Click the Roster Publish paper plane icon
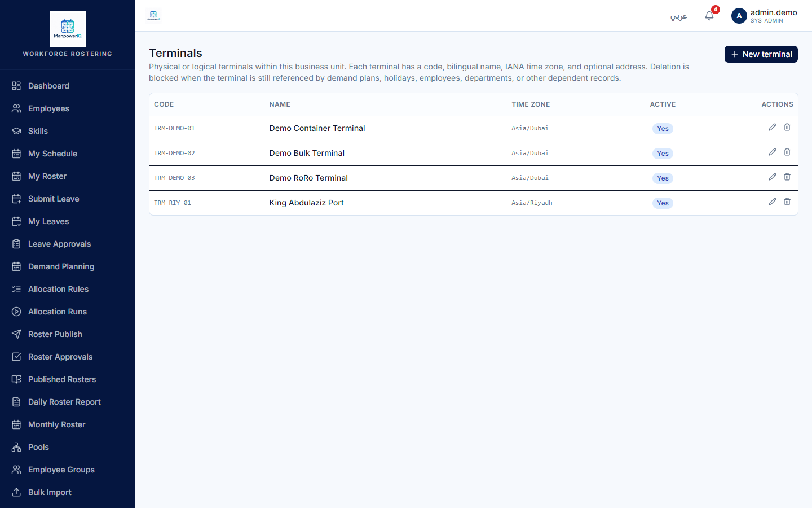This screenshot has width=812, height=508. click(x=16, y=334)
